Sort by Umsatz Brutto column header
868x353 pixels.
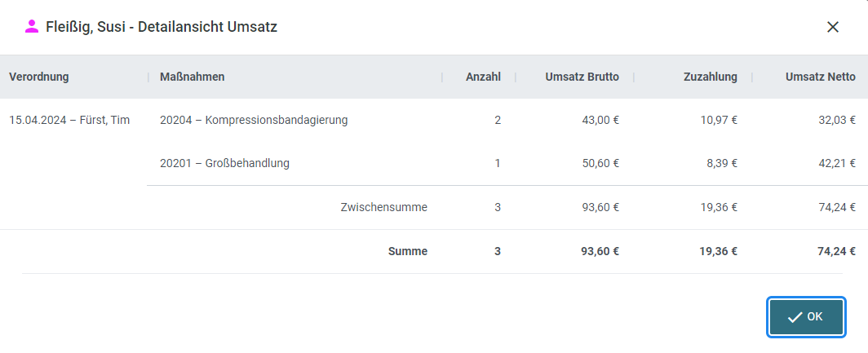pos(582,77)
